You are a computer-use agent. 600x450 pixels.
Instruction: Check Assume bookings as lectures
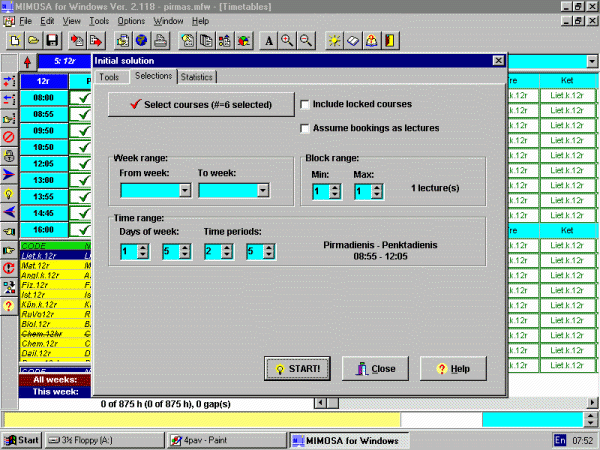click(x=306, y=128)
